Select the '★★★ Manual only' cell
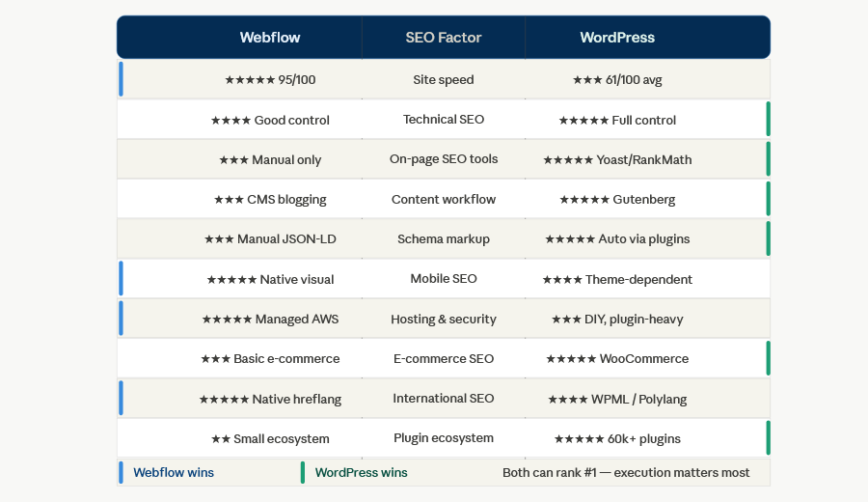The image size is (868, 502). [x=270, y=159]
